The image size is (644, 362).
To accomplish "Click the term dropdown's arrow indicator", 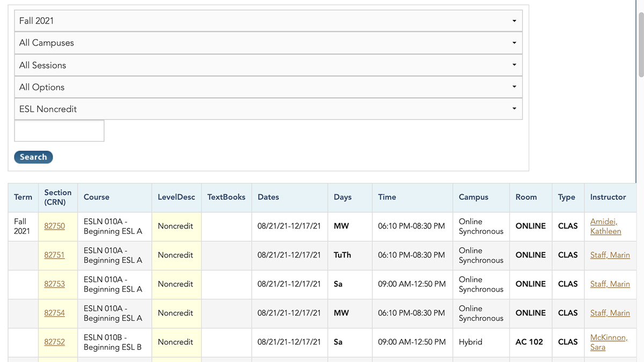I will [x=514, y=20].
